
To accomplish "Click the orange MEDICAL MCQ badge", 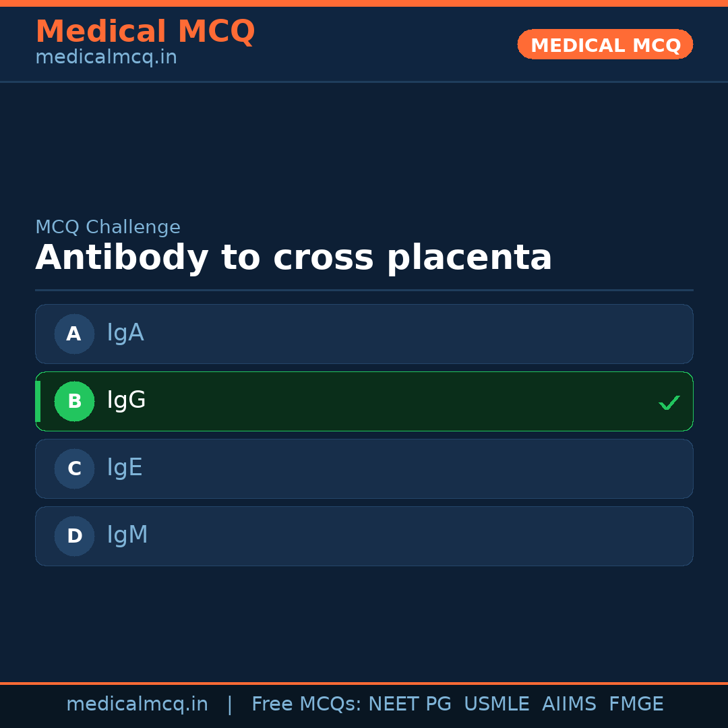I will 605,44.
